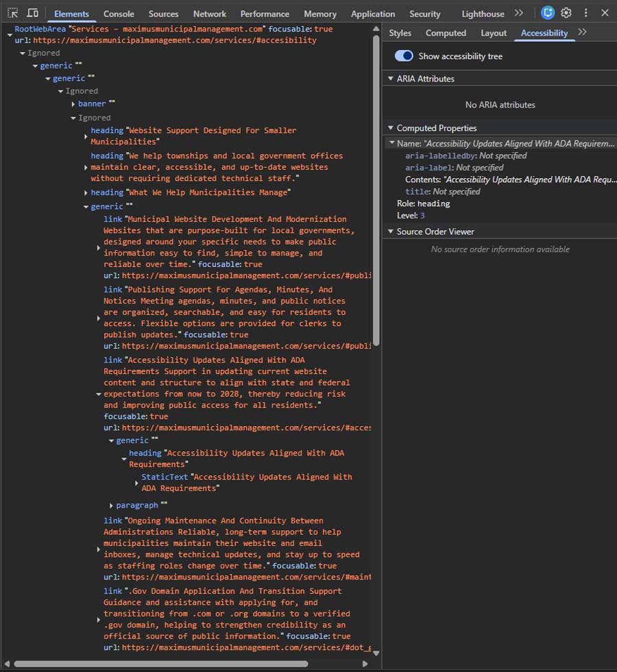This screenshot has width=617, height=672.
Task: Click the aria-label Not specified row
Action: tap(455, 168)
